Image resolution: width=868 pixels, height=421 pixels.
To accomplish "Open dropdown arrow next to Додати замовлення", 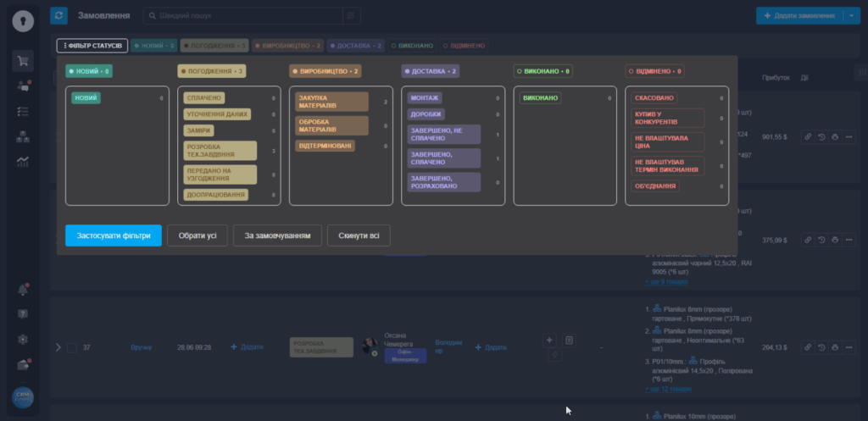I will coord(849,16).
